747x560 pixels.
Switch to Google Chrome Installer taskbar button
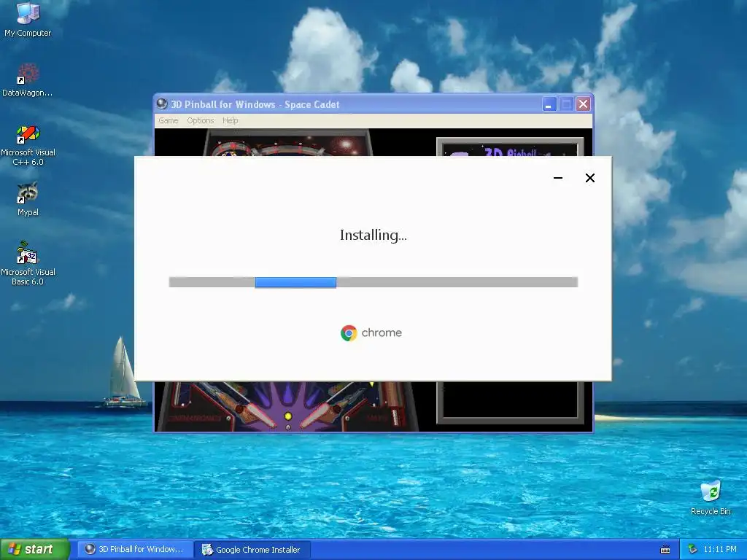[x=253, y=550]
